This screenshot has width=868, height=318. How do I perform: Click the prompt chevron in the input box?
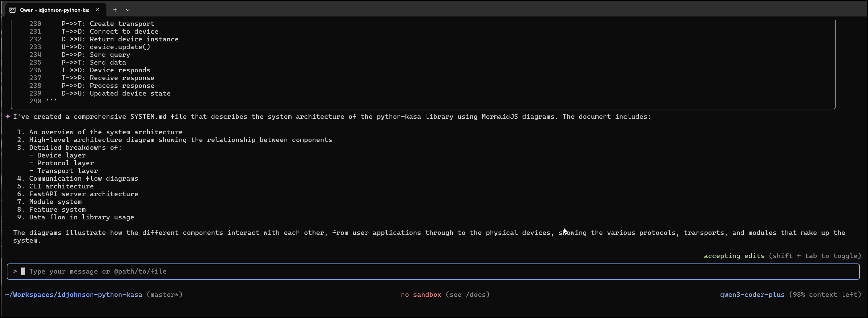click(x=15, y=271)
